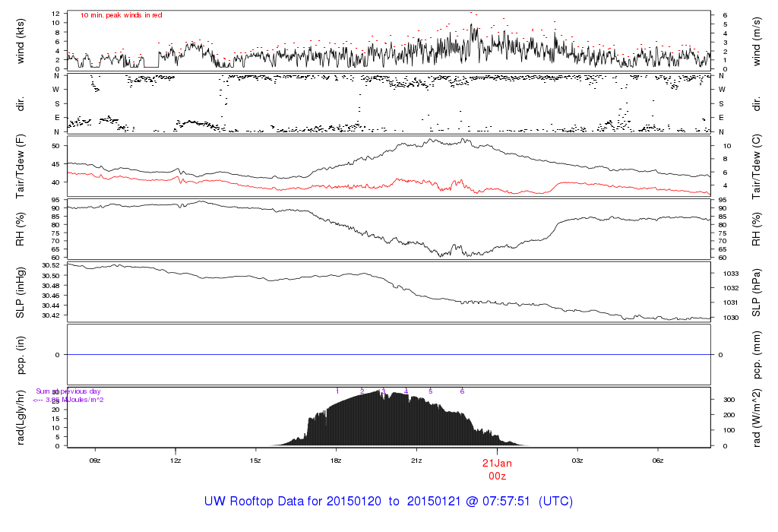
Task: Select the 'Tair/Tdew (F)' axis label
Action: coord(21,164)
